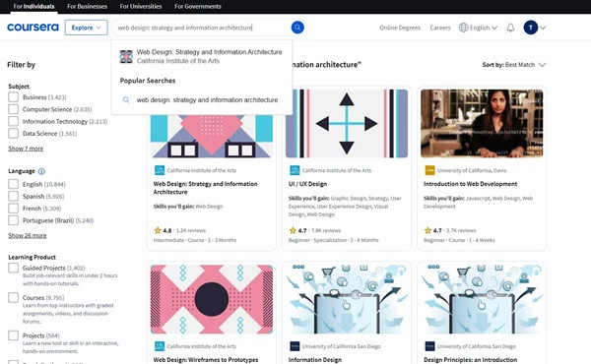This screenshot has width=591, height=364.
Task: Open the notifications bell
Action: click(510, 28)
